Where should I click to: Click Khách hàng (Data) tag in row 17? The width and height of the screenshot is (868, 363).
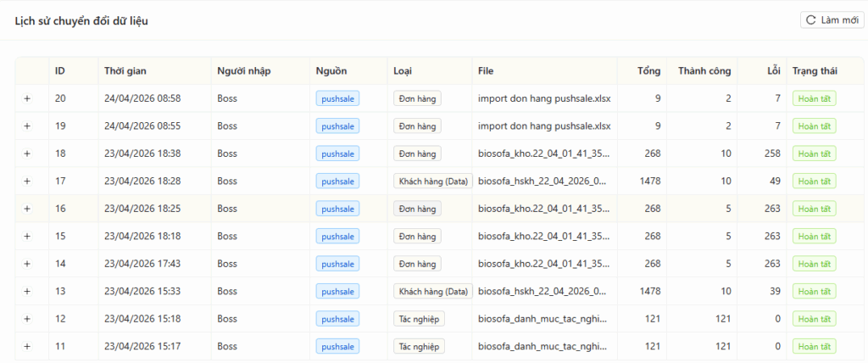pyautogui.click(x=433, y=181)
